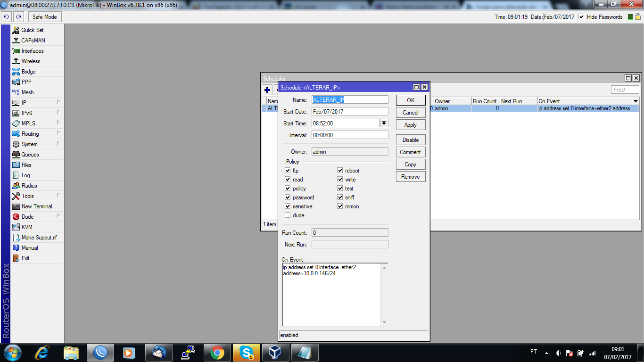Toggle the Hide Passwords checkbox
Image resolution: width=644 pixels, height=362 pixels.
click(581, 17)
